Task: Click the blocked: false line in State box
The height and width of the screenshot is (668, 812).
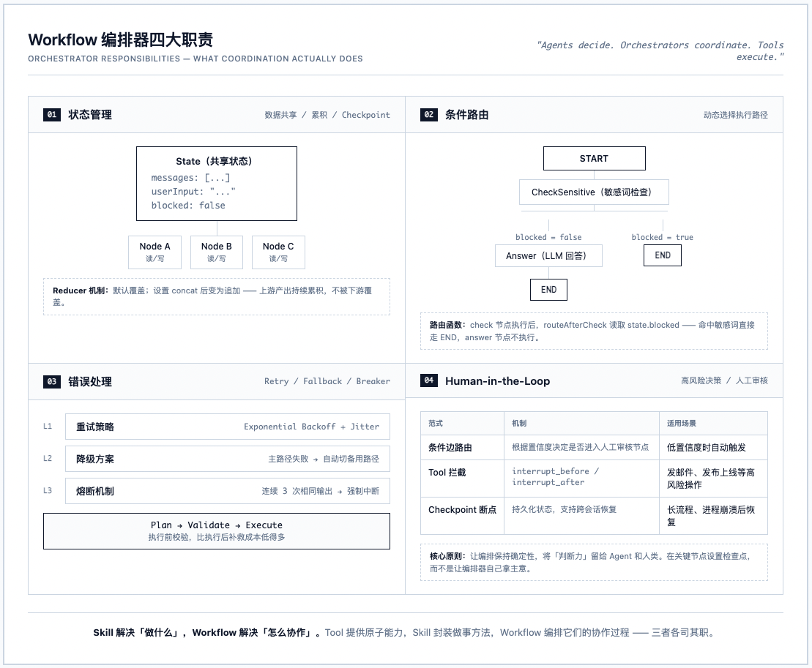Action: point(188,206)
